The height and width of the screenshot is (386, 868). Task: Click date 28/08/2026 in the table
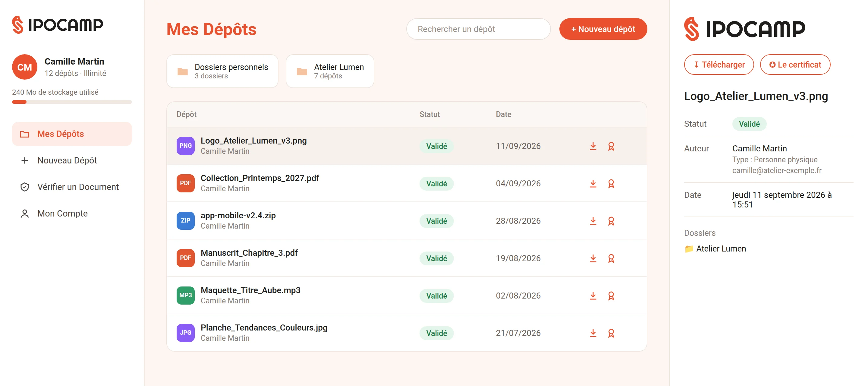(518, 221)
